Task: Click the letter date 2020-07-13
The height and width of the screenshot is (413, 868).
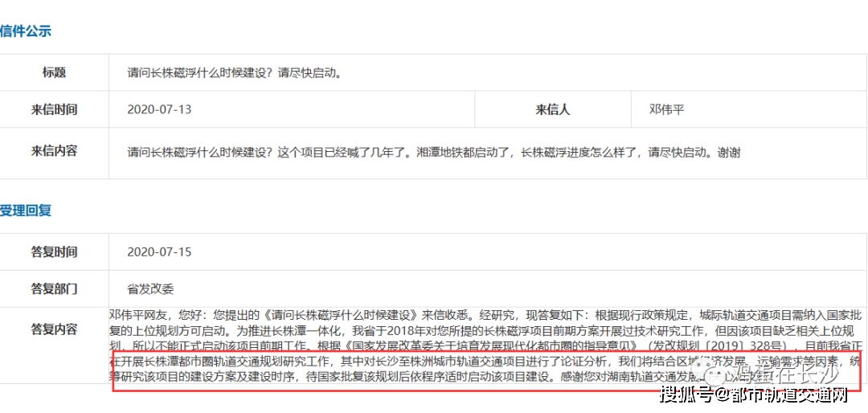Action: click(159, 109)
